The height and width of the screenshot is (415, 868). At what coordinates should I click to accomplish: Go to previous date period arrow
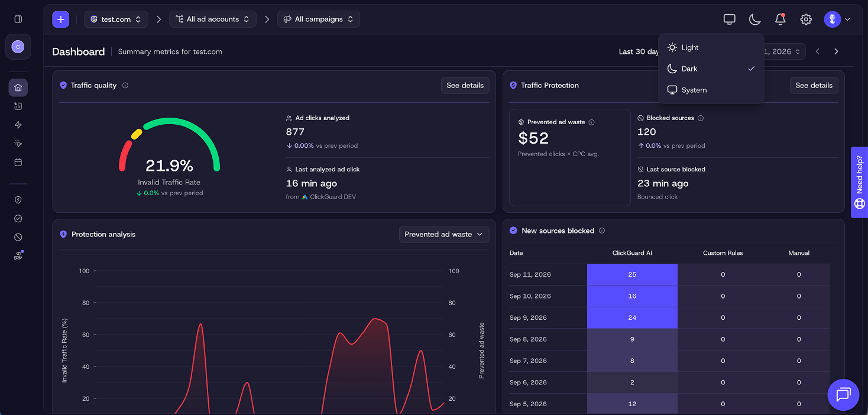click(x=818, y=51)
